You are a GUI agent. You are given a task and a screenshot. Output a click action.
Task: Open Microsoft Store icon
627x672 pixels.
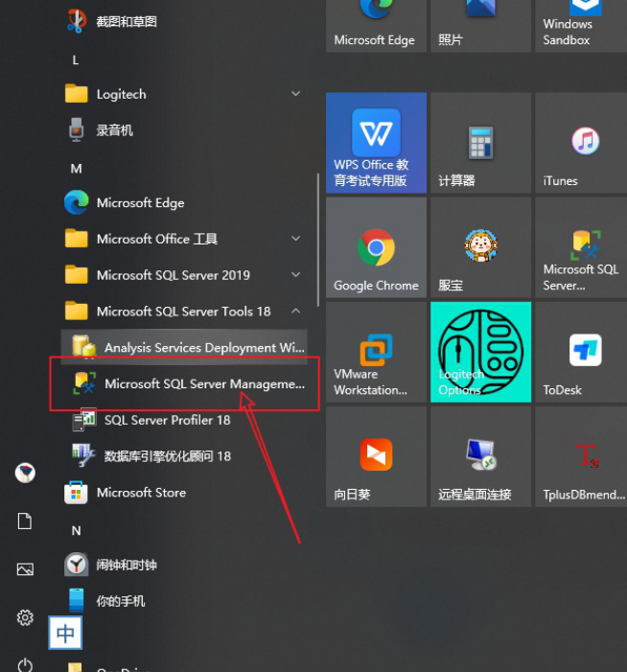tap(76, 492)
